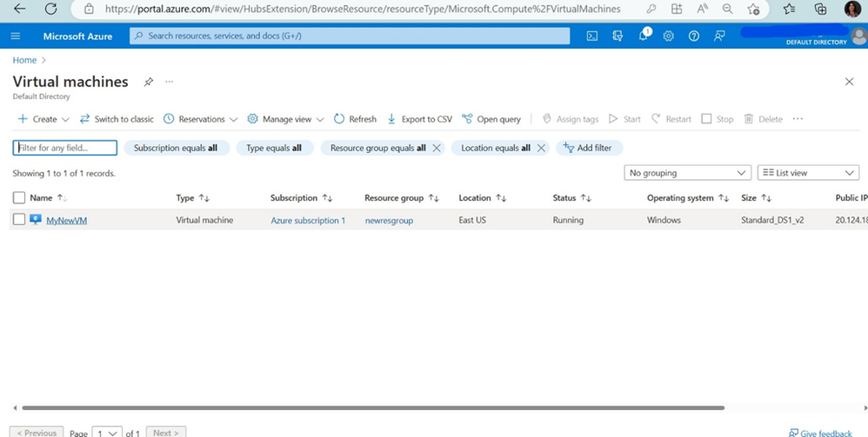
Task: Go back with browser back arrow
Action: click(19, 9)
